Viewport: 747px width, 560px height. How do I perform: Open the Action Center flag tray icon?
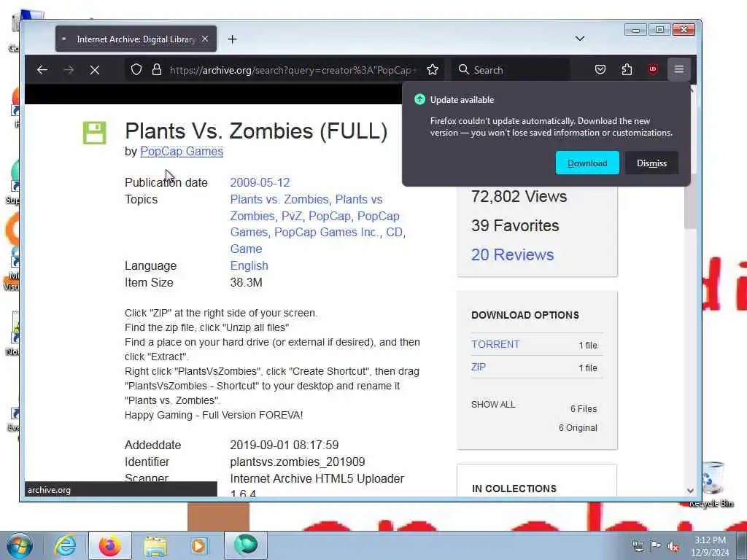point(656,546)
